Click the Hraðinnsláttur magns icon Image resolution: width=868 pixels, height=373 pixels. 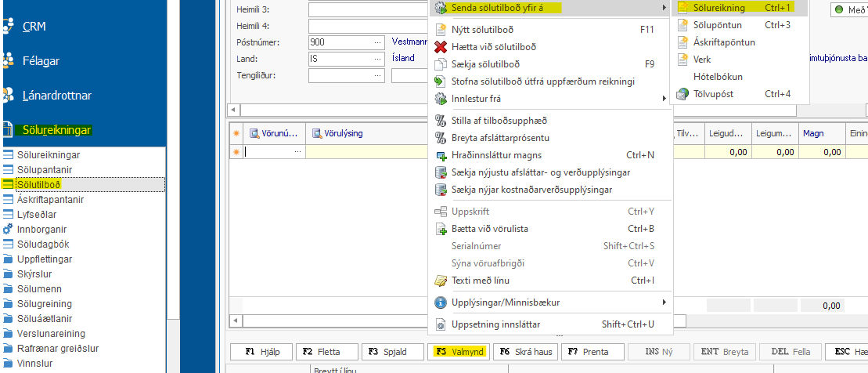439,155
